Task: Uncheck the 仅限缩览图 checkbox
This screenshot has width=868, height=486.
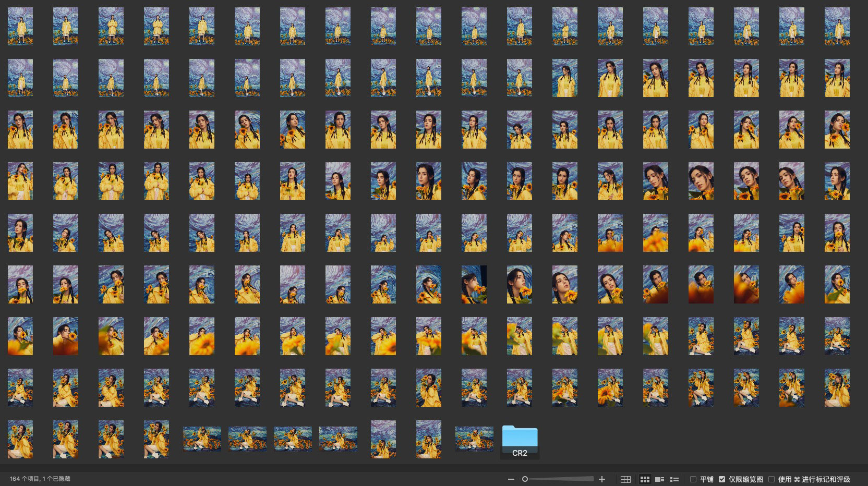Action: [x=722, y=479]
